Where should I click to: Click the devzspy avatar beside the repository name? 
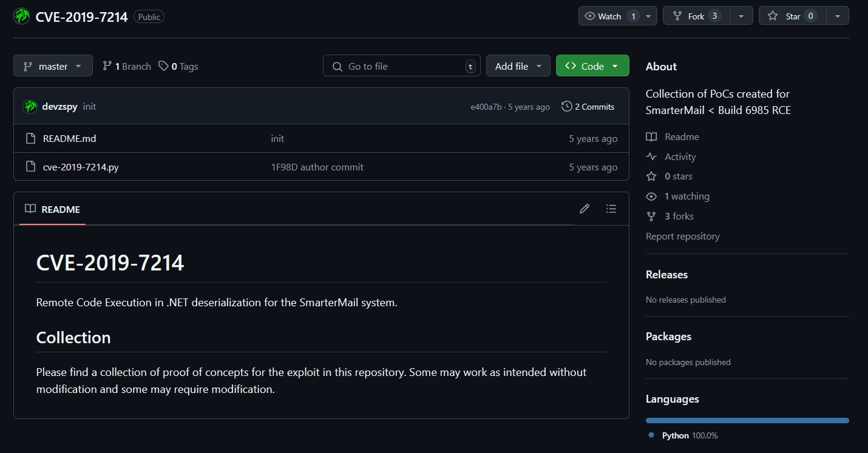coord(22,16)
